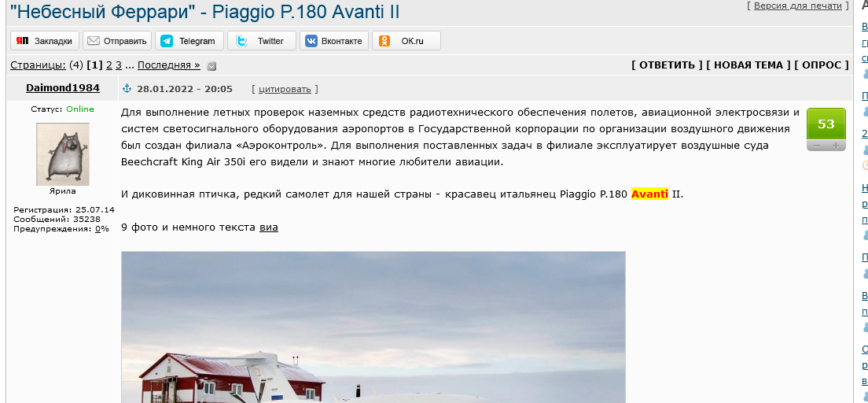Click the Сообщений: 35238 count

[57, 219]
